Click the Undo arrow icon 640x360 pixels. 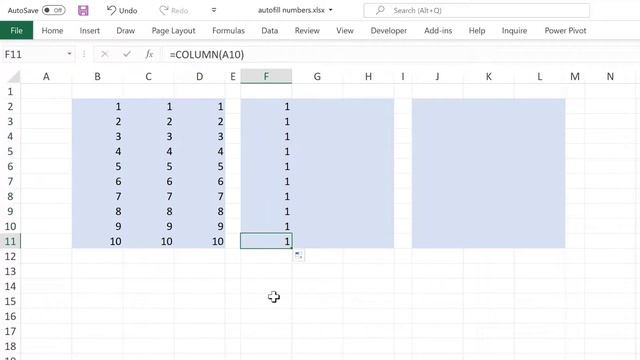point(111,10)
